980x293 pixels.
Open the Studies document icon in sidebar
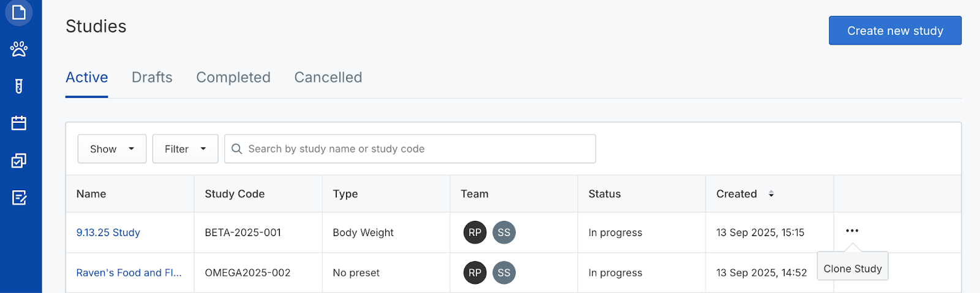pyautogui.click(x=19, y=12)
